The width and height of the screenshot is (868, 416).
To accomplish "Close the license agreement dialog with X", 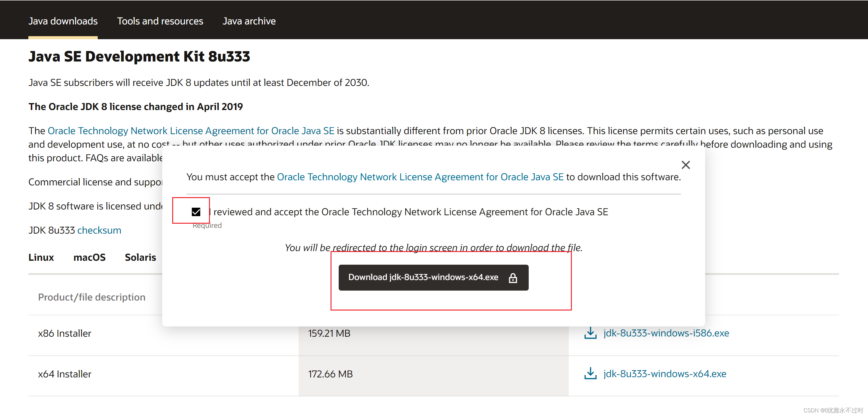I will [685, 165].
